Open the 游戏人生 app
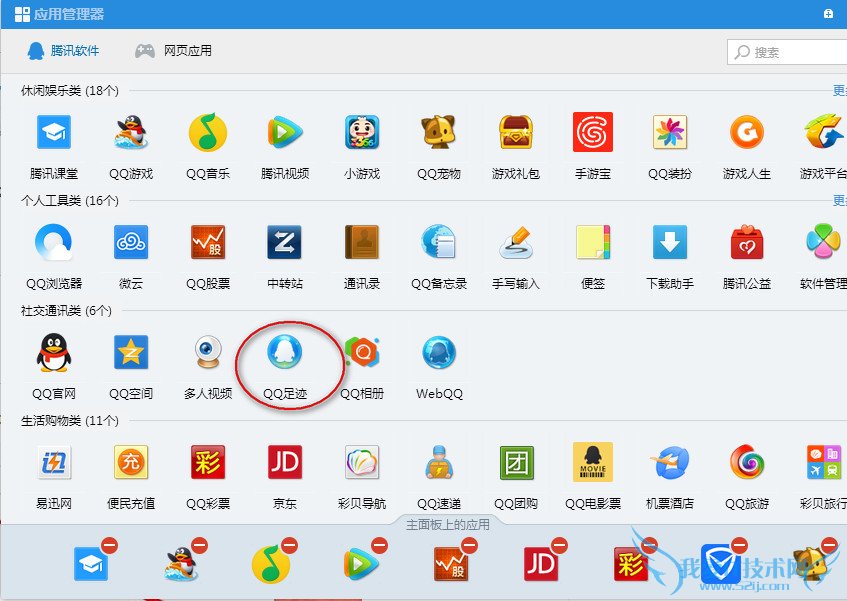Viewport: 847px width, 601px height. click(x=747, y=132)
